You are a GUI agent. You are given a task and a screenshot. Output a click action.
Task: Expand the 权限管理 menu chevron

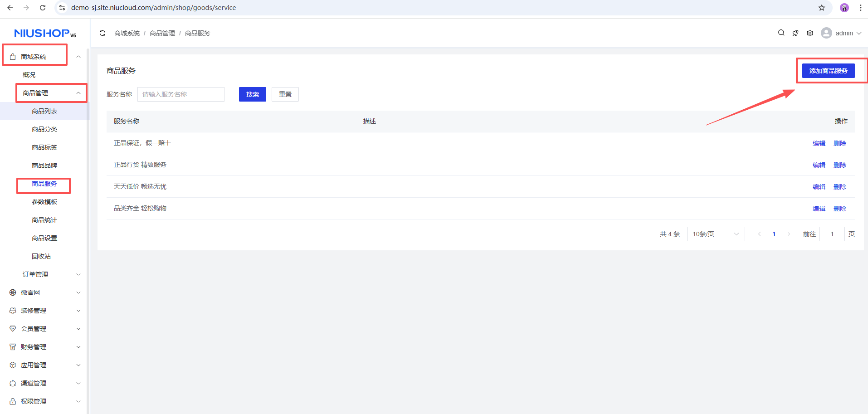click(78, 401)
